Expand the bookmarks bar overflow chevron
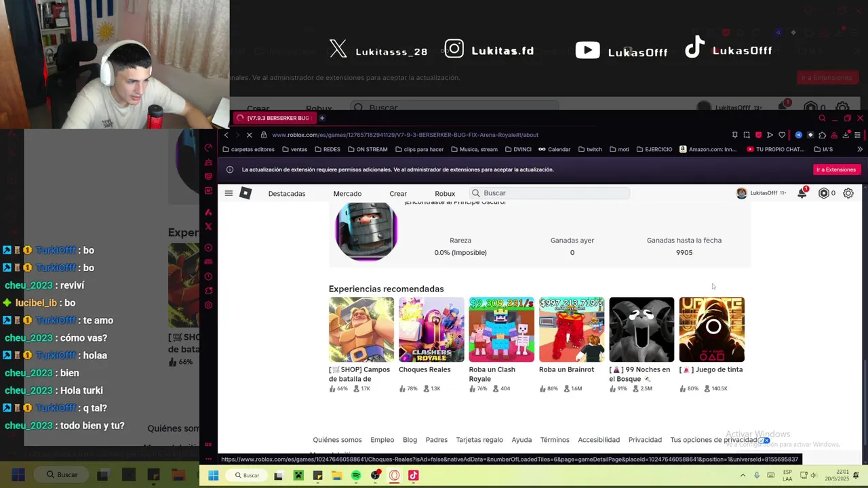The image size is (868, 488). 860,150
